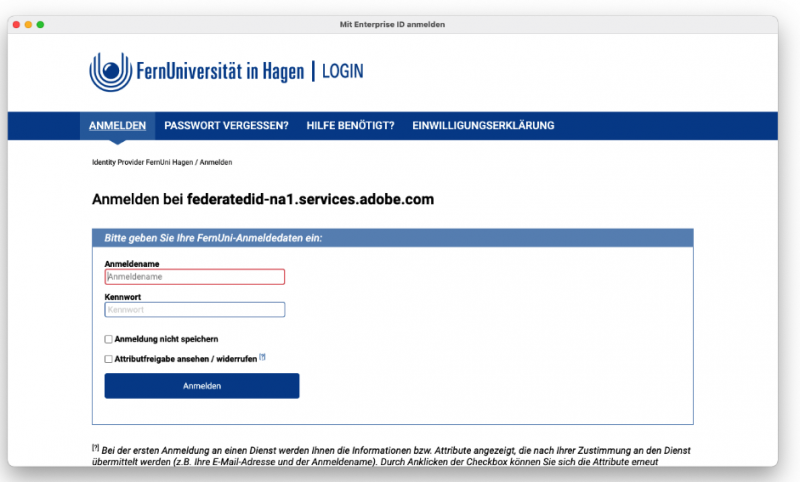Click into the Anmeldename input field
800x482 pixels.
click(195, 276)
